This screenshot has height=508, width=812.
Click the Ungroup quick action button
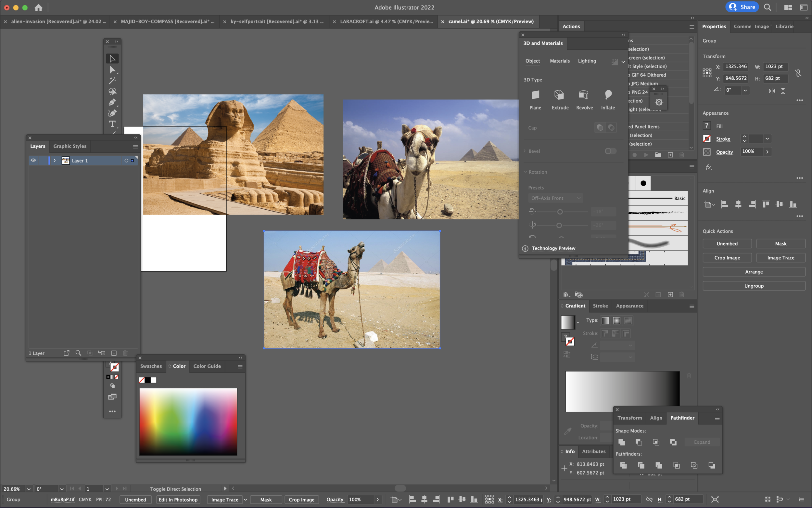pos(754,286)
